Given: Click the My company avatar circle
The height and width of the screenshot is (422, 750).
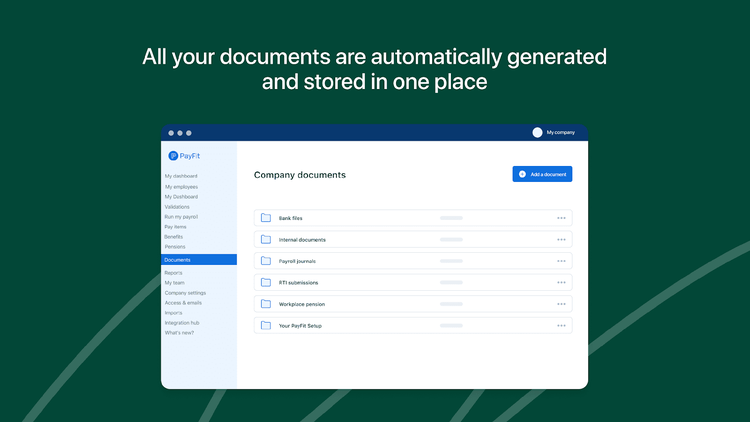Looking at the screenshot, I should click(x=537, y=133).
